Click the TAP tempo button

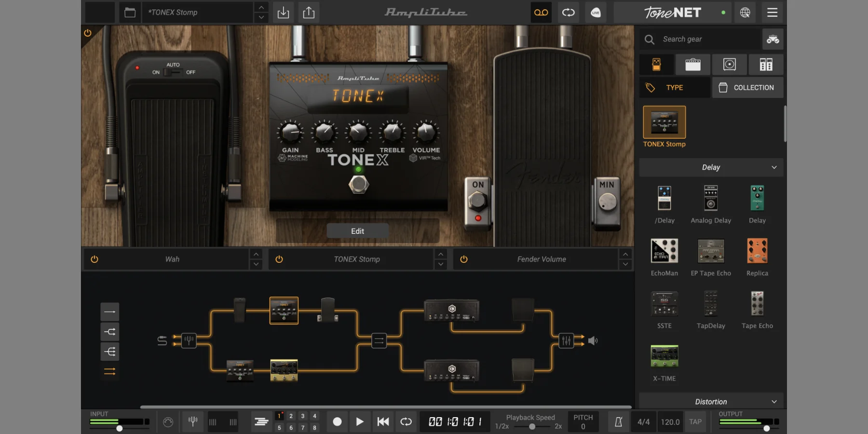tap(695, 421)
